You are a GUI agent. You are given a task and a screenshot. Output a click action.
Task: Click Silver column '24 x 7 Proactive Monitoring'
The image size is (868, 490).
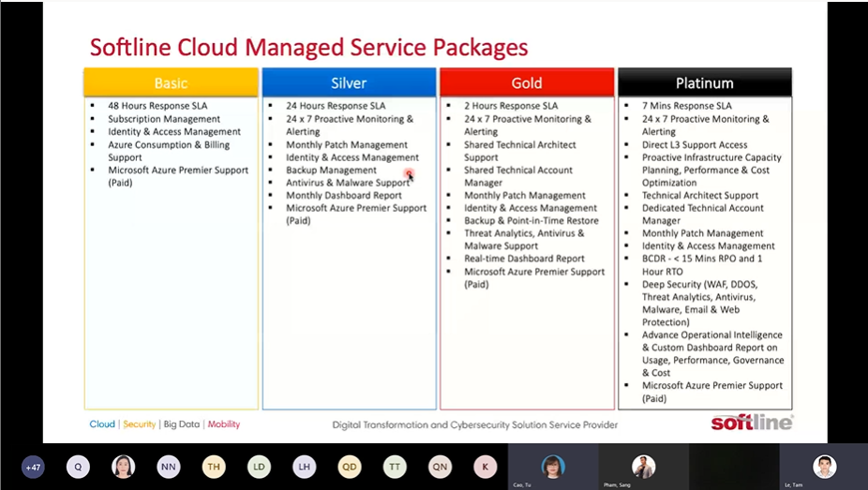(x=350, y=125)
